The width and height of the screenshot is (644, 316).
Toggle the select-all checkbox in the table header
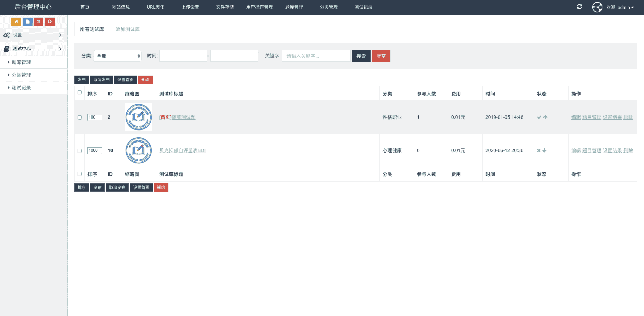point(79,93)
